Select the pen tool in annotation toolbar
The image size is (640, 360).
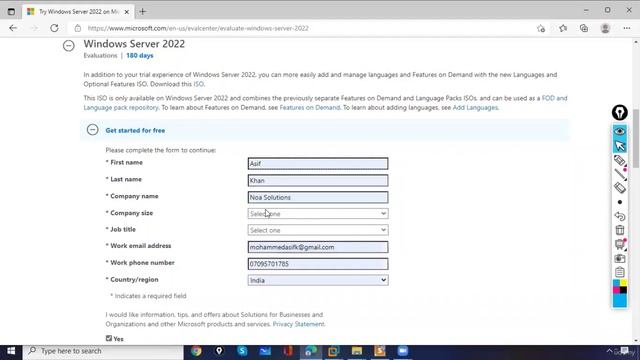620,160
